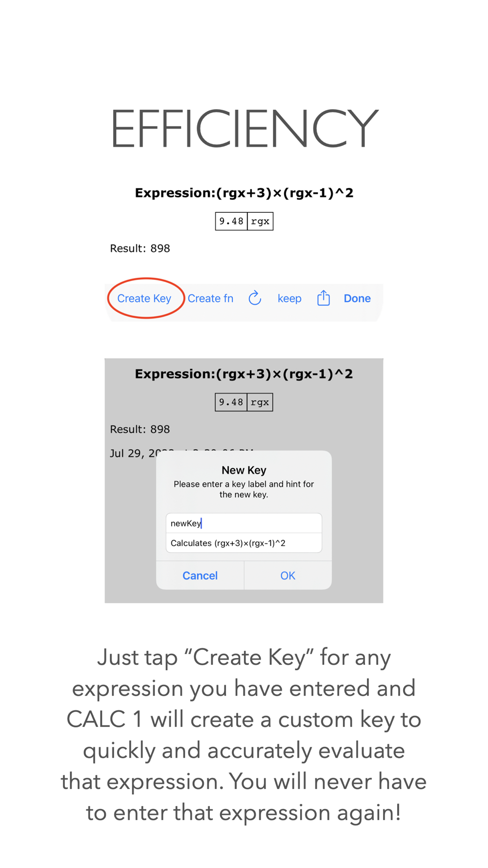This screenshot has height=868, width=488.
Task: Tap the circular refresh arrow icon
Action: (x=255, y=298)
